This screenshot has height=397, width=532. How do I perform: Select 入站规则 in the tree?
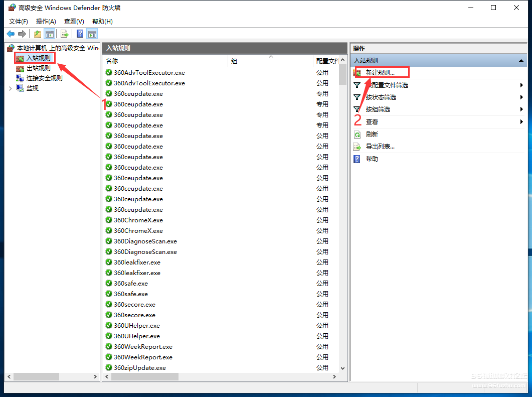point(38,58)
